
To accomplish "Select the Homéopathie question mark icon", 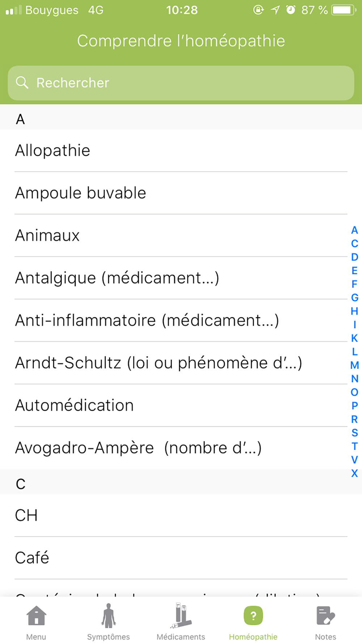I will point(253,615).
